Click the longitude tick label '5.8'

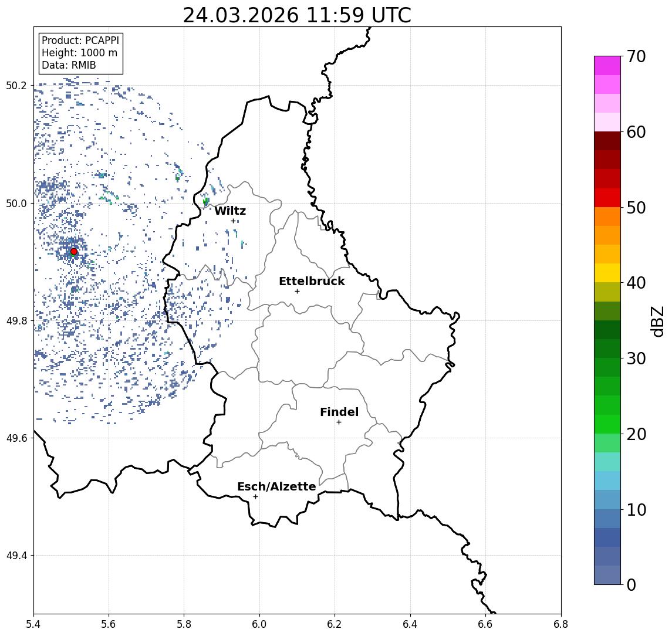pyautogui.click(x=184, y=624)
